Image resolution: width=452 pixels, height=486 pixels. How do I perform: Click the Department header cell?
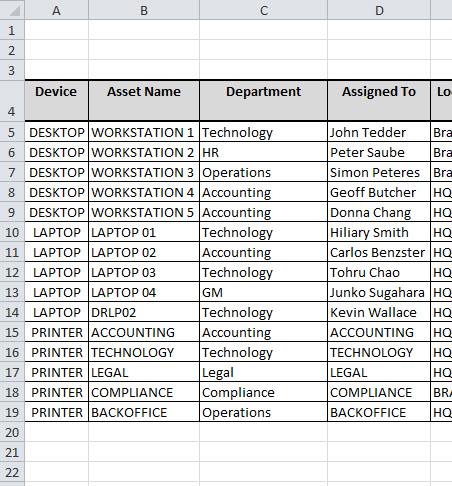[x=264, y=101]
